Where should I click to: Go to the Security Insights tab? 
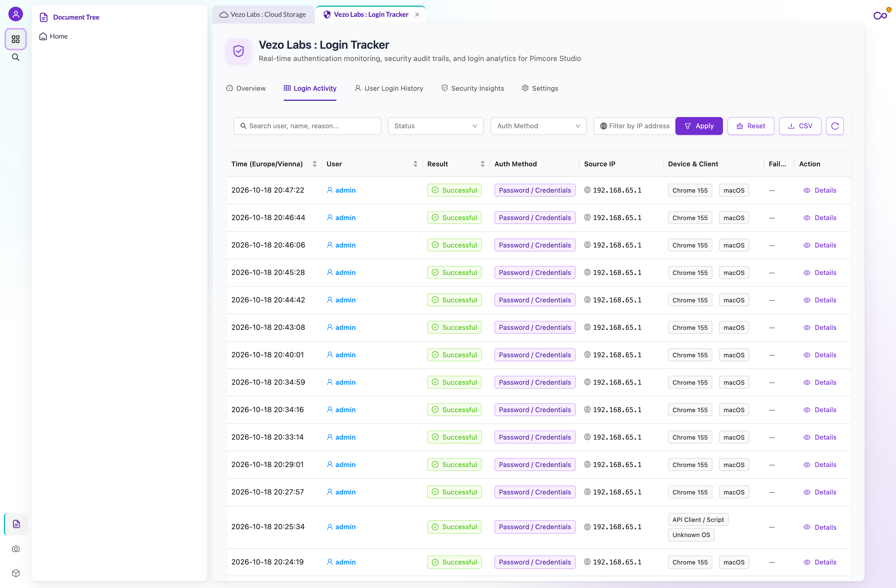472,88
